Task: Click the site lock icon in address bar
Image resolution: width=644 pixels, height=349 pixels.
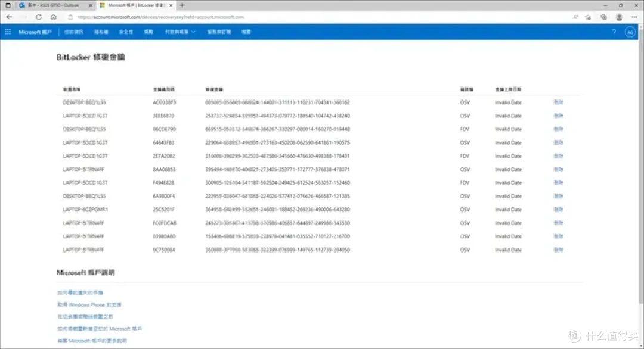Action: click(x=70, y=17)
